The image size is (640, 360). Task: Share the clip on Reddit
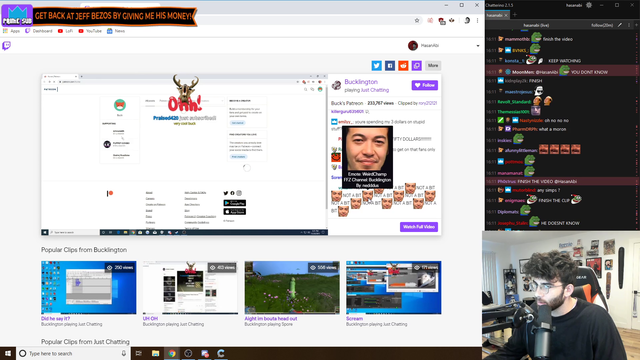[403, 65]
